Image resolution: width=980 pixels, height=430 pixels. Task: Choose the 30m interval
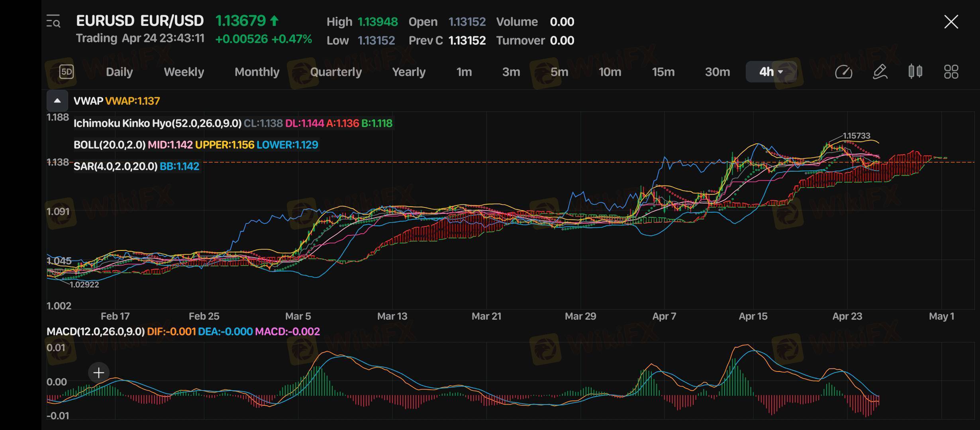point(717,72)
